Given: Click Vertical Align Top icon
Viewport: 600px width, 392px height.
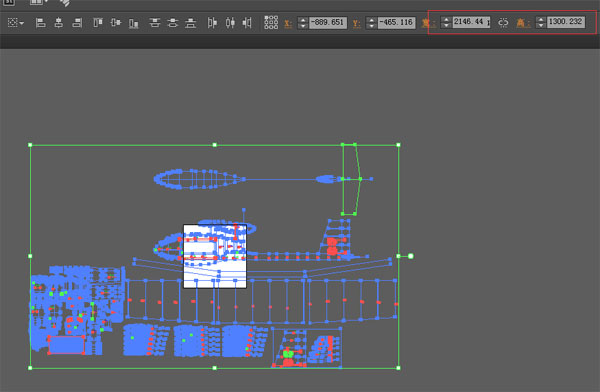Looking at the screenshot, I should 98,23.
